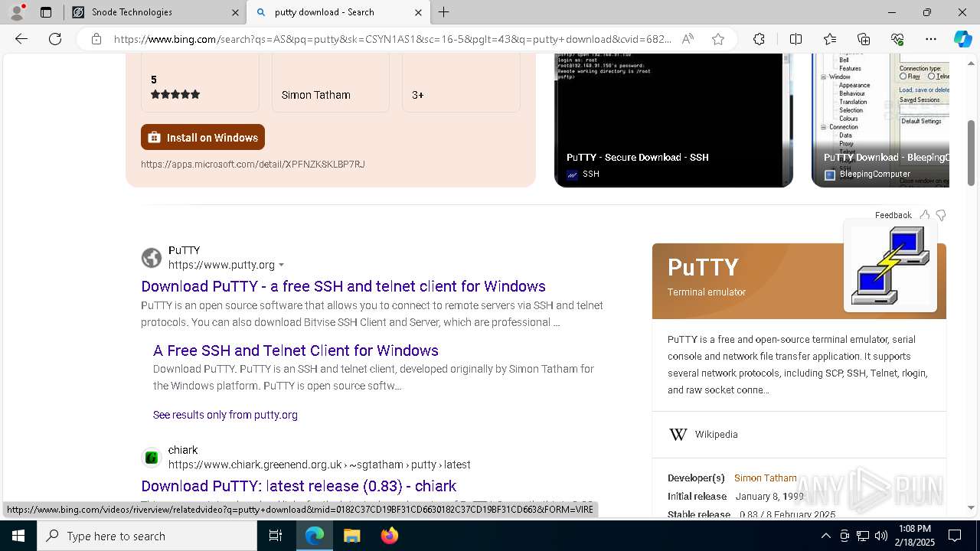The width and height of the screenshot is (980, 551).
Task: View site information lock icon
Action: tap(96, 39)
